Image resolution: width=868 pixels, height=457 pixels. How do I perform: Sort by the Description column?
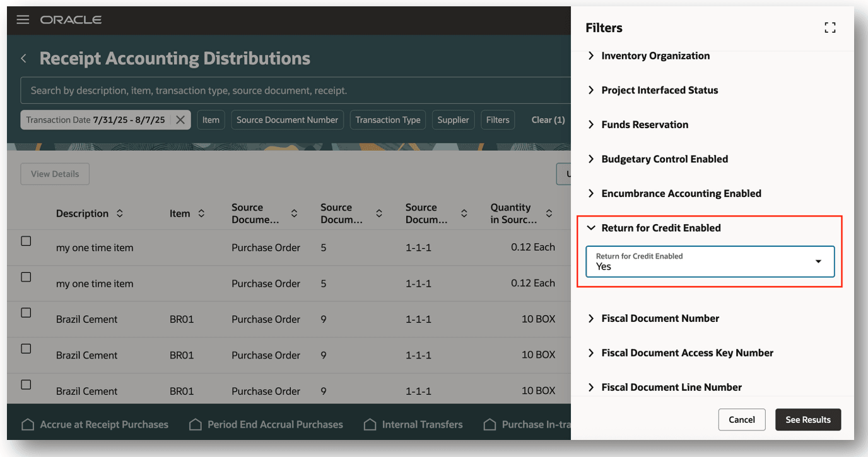[119, 214]
